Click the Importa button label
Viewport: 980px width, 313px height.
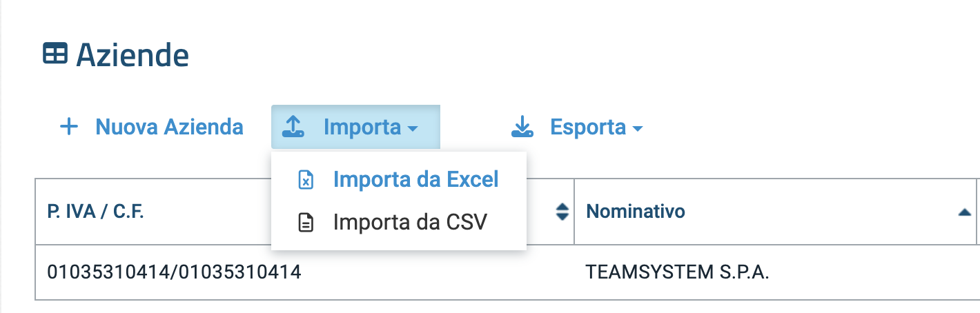362,127
